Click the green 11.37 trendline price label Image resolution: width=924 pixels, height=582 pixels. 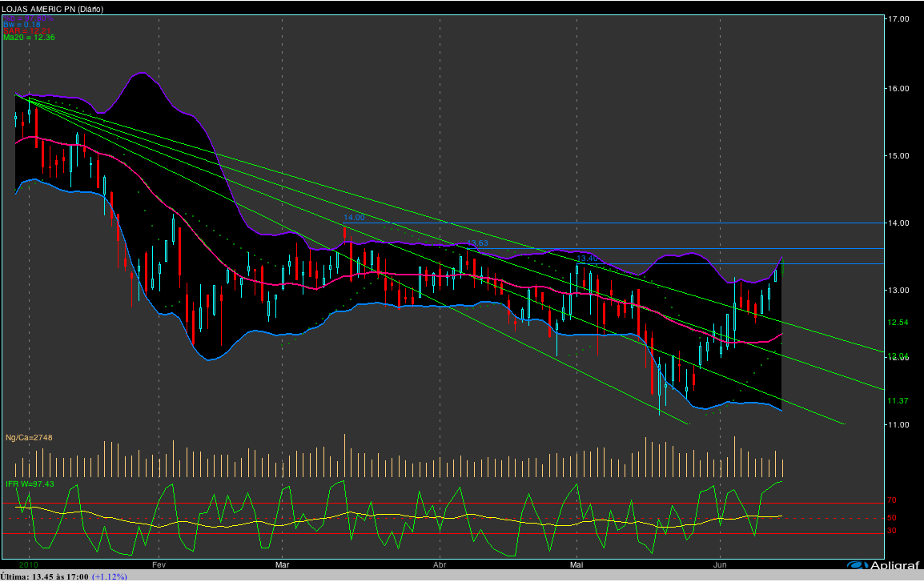[898, 400]
